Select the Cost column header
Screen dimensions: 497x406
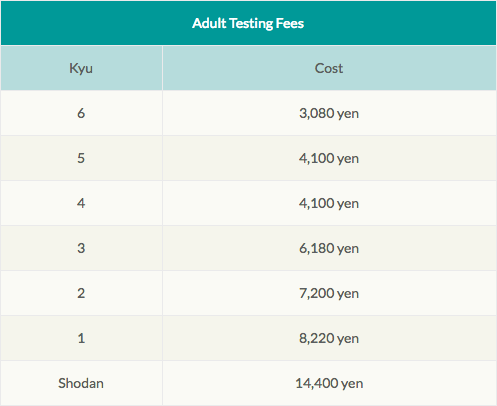click(x=329, y=68)
